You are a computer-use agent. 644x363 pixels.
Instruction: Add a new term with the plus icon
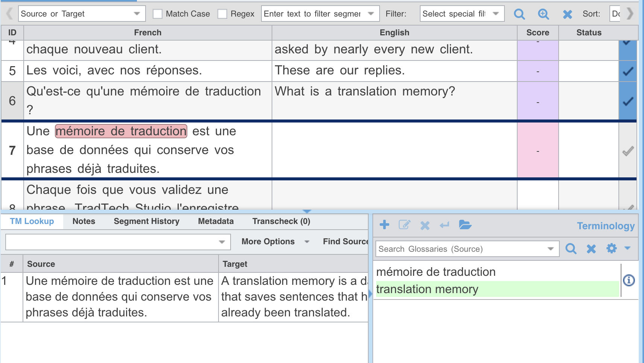[384, 225]
